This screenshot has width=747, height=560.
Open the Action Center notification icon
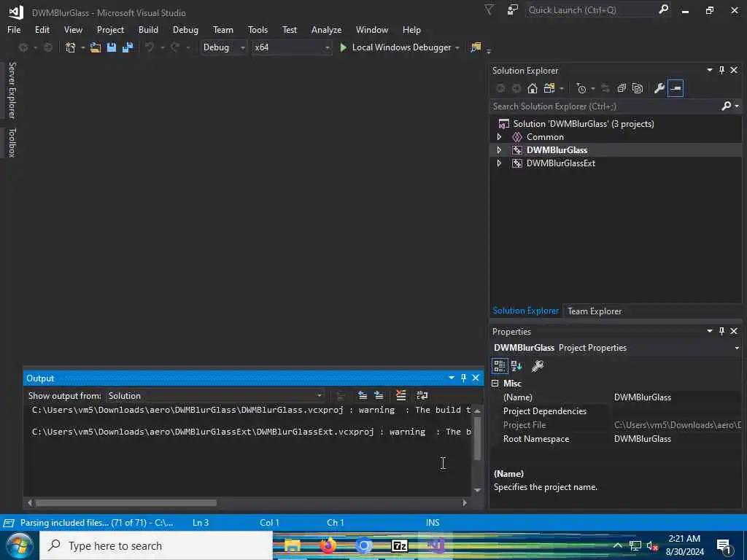pos(724,547)
